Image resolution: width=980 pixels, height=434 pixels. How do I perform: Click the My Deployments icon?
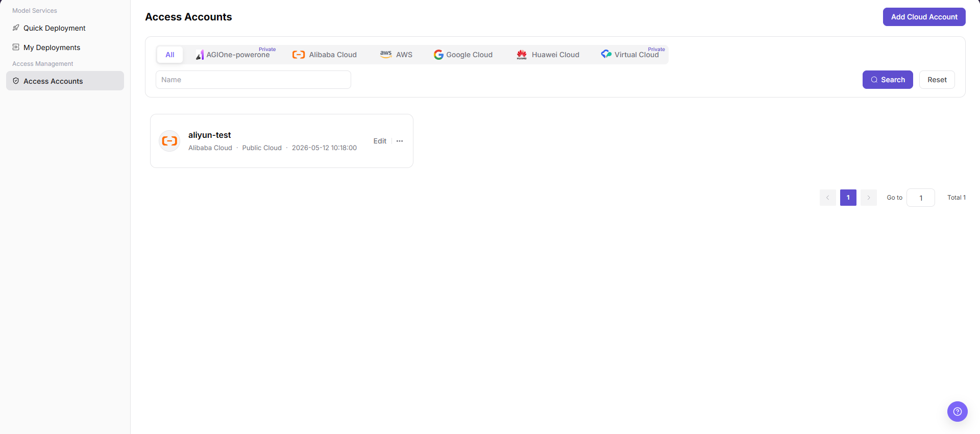16,47
